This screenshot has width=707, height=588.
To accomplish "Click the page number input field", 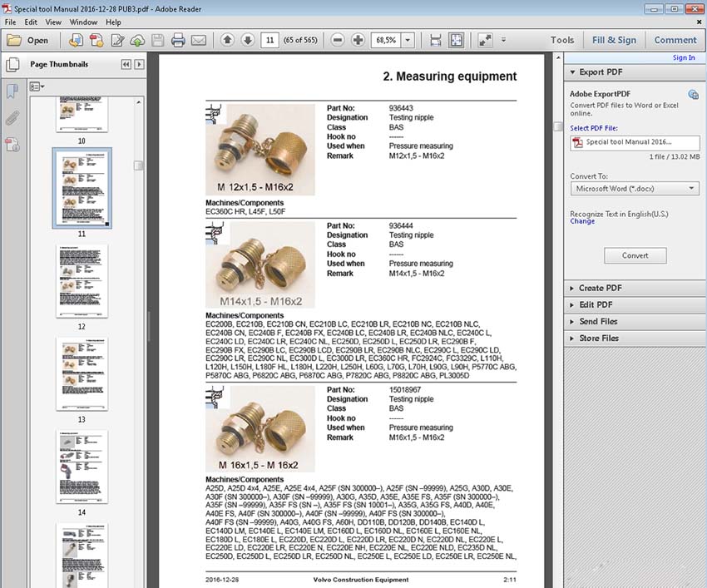I will pos(269,40).
